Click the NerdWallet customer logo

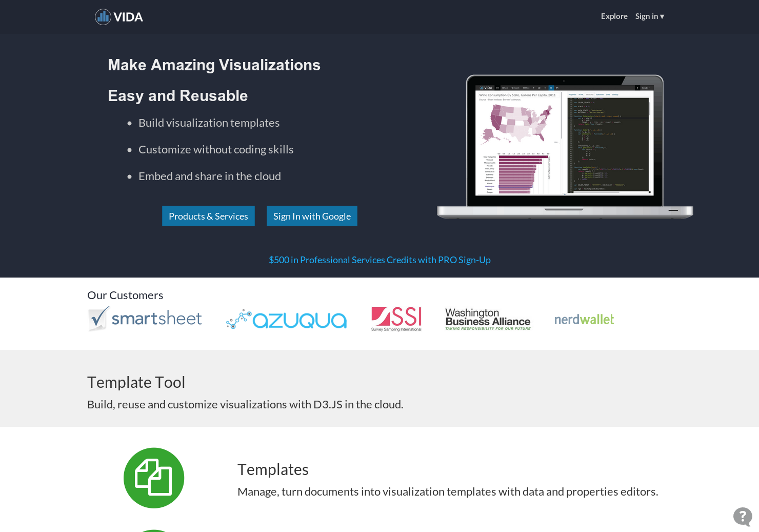(x=584, y=320)
